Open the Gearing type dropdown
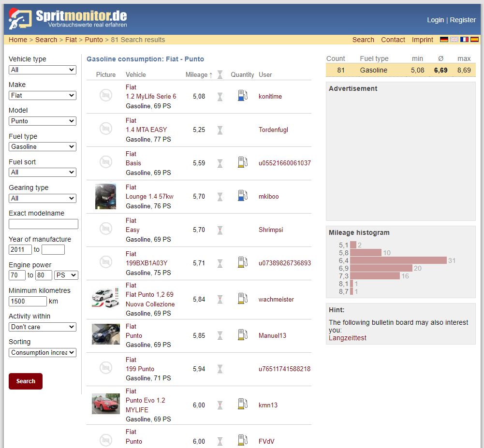Screen dimensions: 484x448 tap(42, 198)
